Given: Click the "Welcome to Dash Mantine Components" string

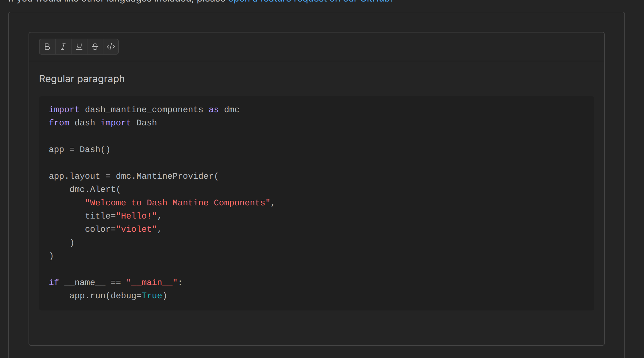Looking at the screenshot, I should [x=178, y=203].
